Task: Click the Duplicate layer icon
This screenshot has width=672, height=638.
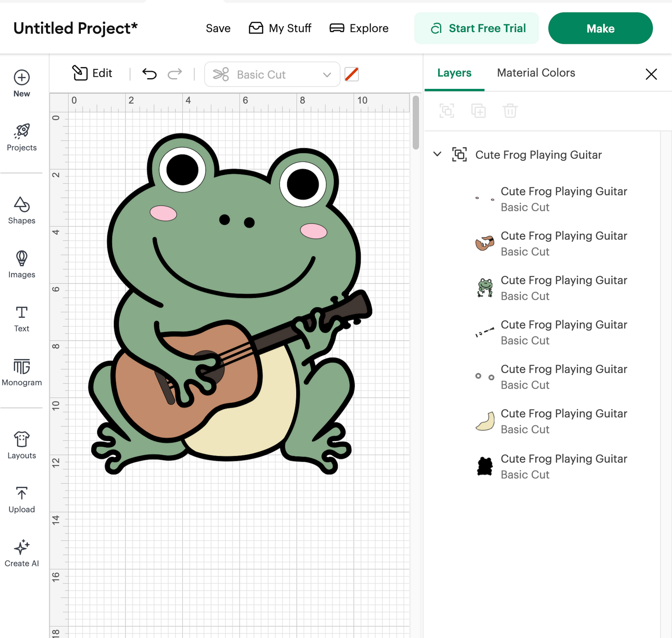Action: (x=479, y=111)
